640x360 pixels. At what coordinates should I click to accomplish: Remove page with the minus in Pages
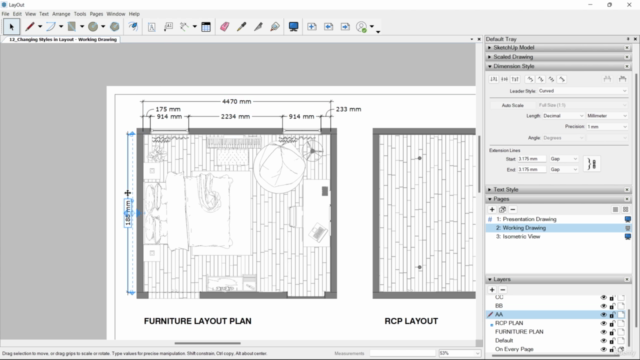point(513,209)
